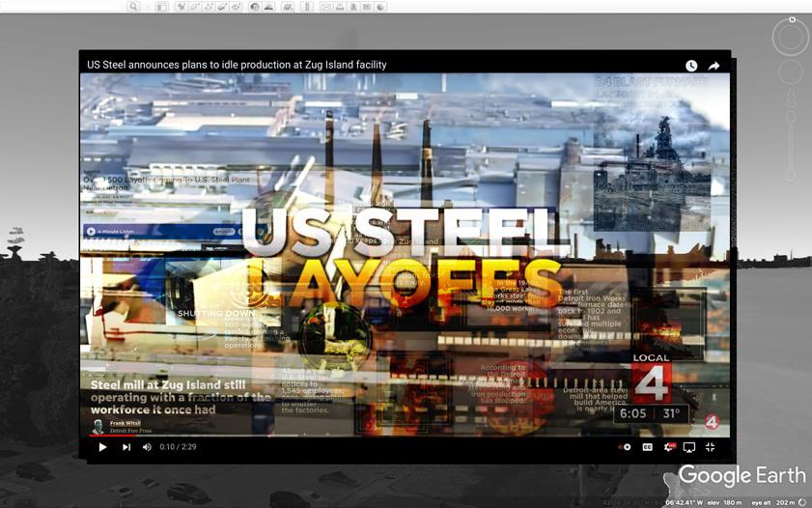The height and width of the screenshot is (508, 812).
Task: Click the Street View pegman icon
Action: pyautogui.click(x=791, y=99)
